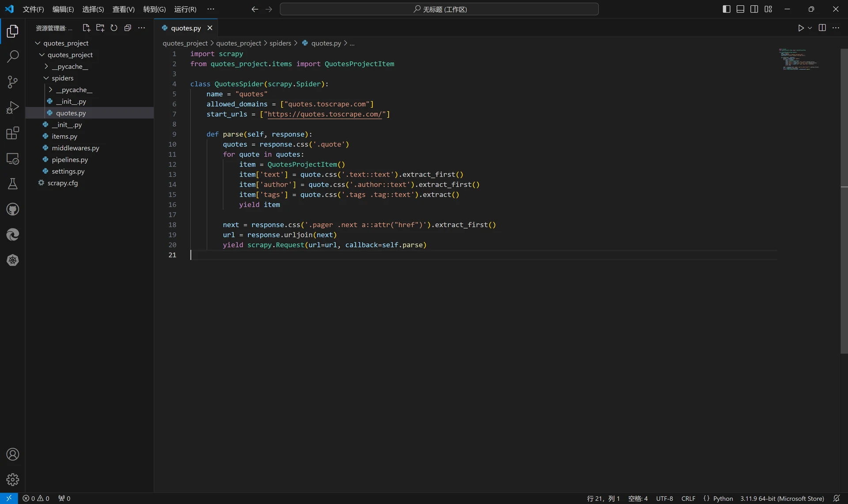This screenshot has height=504, width=848.
Task: Create a new folder in explorer
Action: click(100, 28)
